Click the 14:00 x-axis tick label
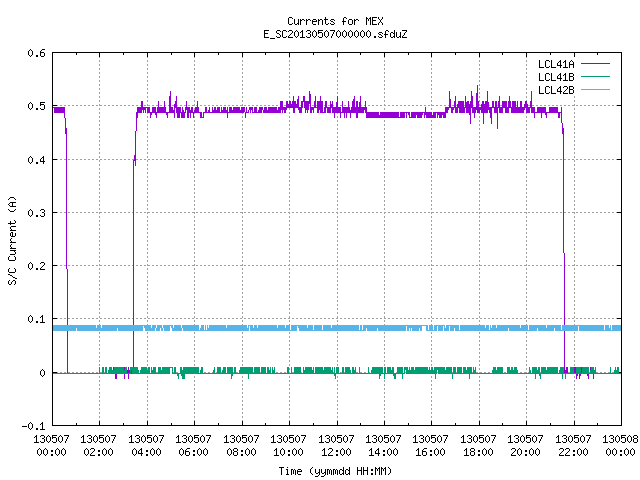Screen dimensions: 640x480 coord(383,452)
